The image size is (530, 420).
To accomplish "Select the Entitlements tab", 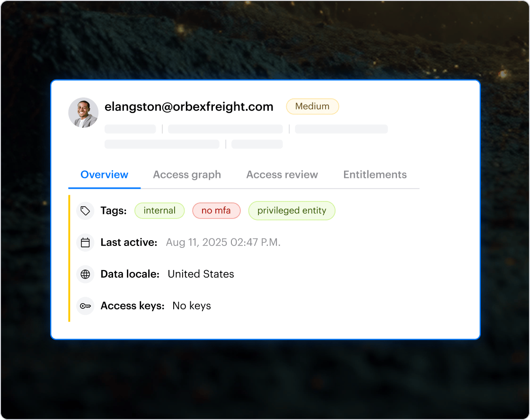I will point(375,175).
